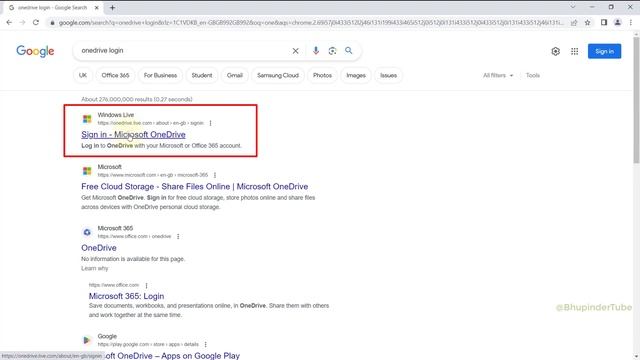Click 'About 276,000,000 results' text
640x360 pixels.
tap(137, 99)
